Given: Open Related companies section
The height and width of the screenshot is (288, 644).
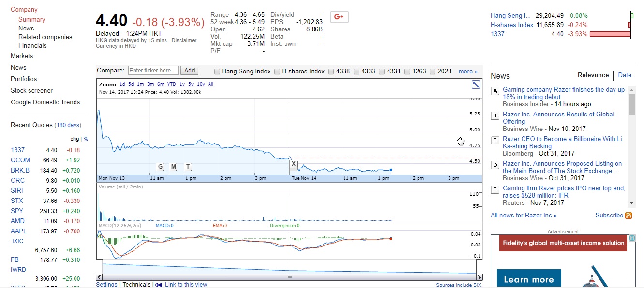Looking at the screenshot, I should [45, 37].
